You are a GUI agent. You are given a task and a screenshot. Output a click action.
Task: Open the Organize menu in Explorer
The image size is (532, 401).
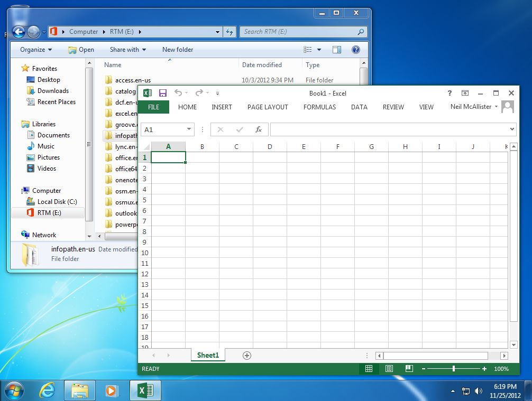[x=35, y=50]
